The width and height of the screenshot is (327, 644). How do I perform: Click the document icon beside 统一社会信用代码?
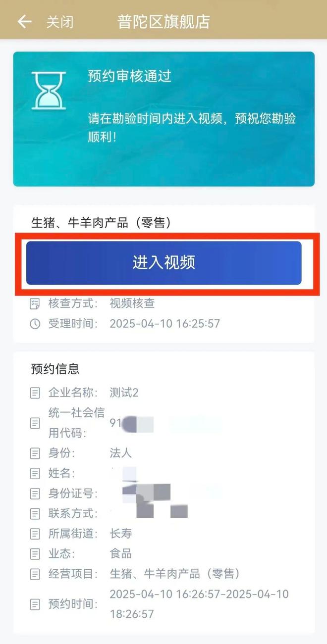(35, 423)
